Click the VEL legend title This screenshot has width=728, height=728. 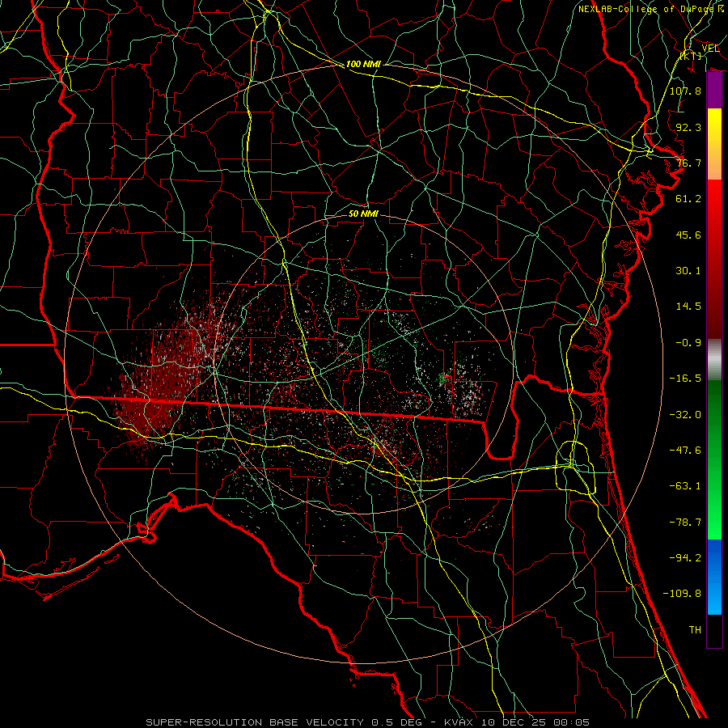click(710, 49)
